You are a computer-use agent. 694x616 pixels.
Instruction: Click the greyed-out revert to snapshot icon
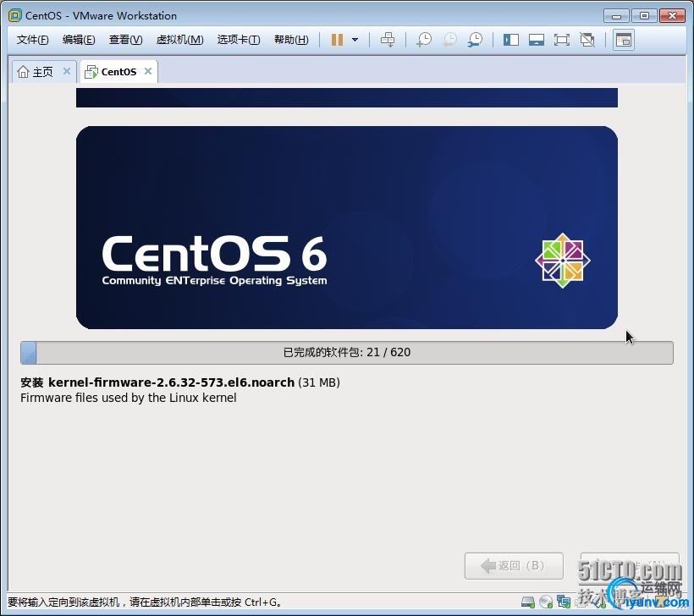point(449,40)
